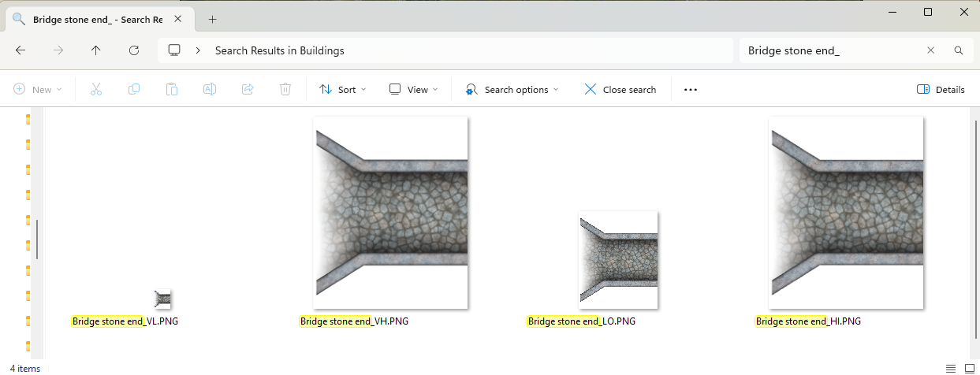Switch to large thumbnails view in status bar

pyautogui.click(x=969, y=368)
